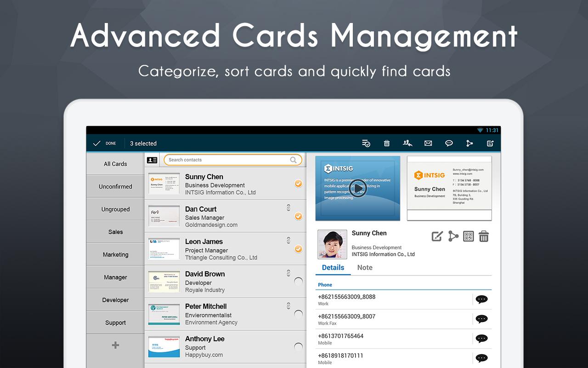Open the Support group
Screen dimensions: 588x368
115,323
